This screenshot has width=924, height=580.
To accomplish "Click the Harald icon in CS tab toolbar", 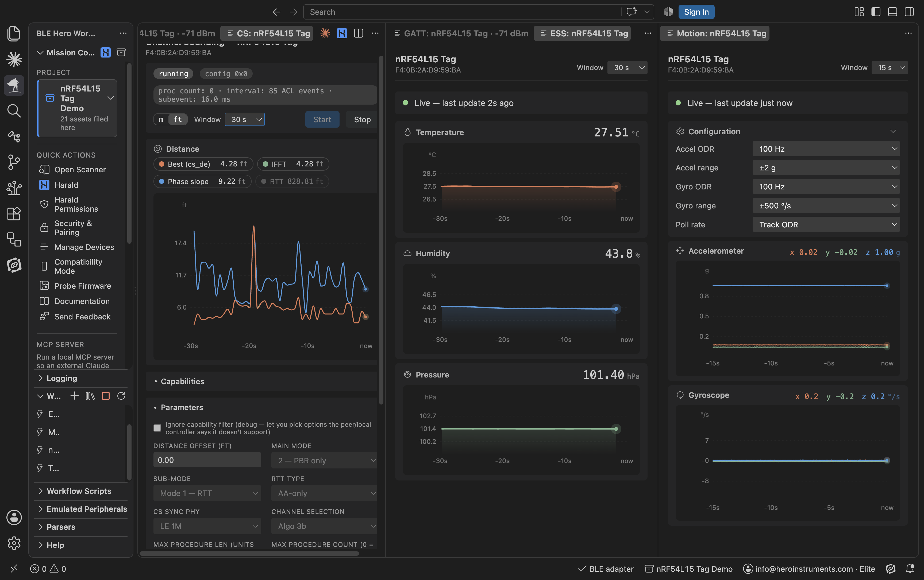I will (342, 33).
